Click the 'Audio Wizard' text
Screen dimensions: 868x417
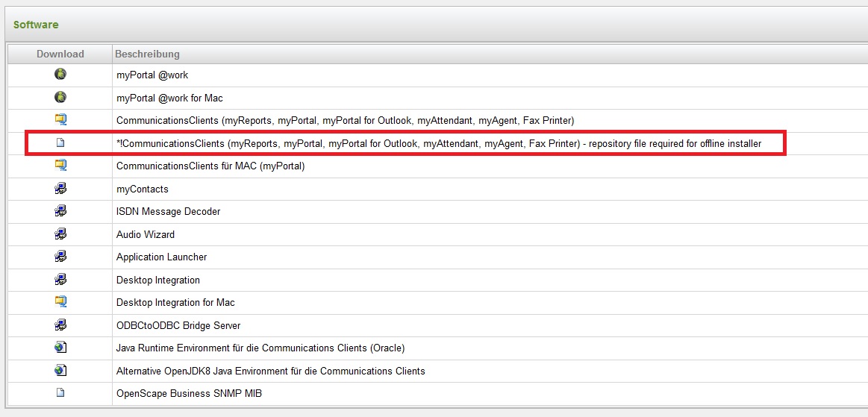145,234
